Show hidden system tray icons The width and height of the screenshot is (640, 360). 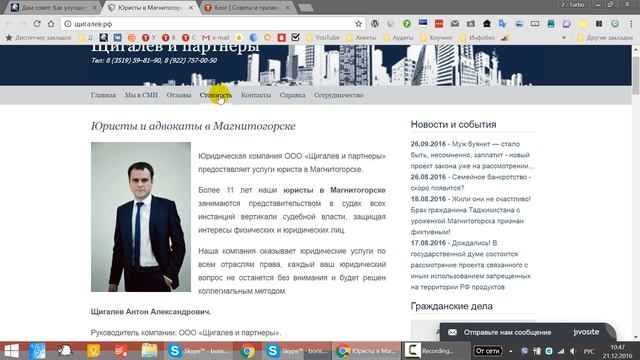click(x=511, y=351)
